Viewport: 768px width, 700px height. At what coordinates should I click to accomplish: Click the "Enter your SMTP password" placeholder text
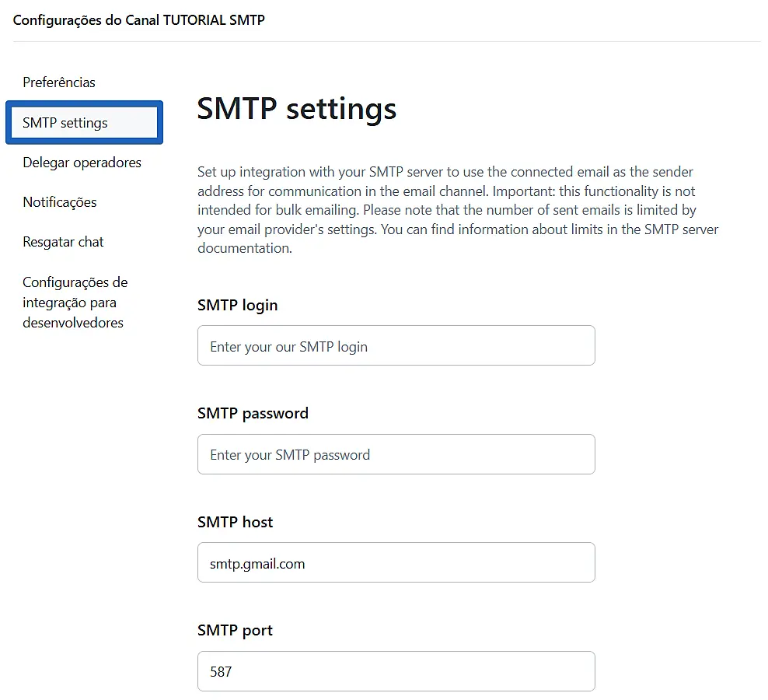pos(290,455)
